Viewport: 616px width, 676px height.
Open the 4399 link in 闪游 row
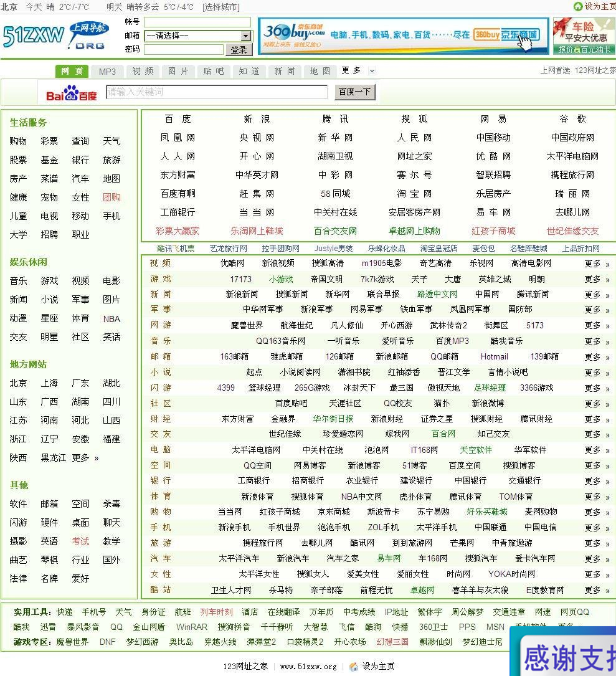pos(226,388)
